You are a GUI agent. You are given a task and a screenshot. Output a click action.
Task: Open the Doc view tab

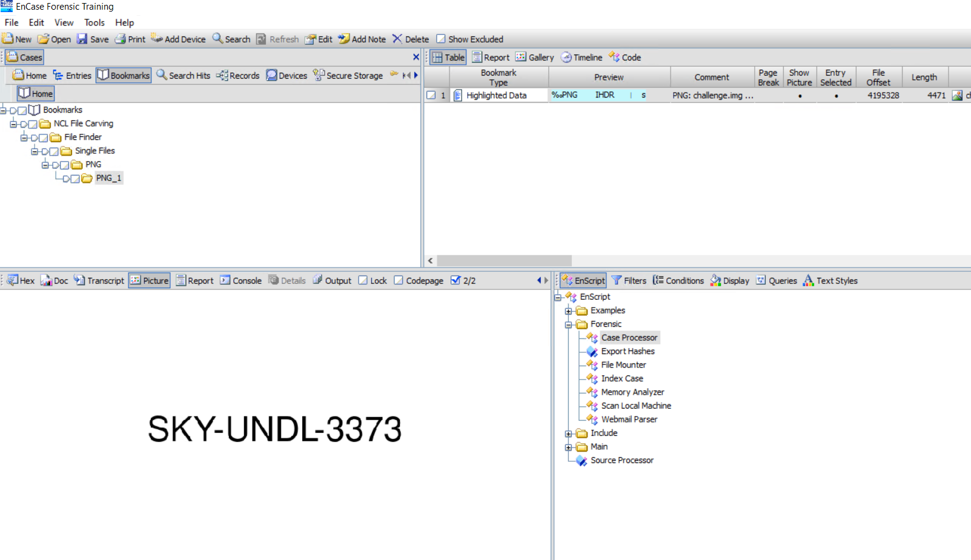tap(54, 280)
